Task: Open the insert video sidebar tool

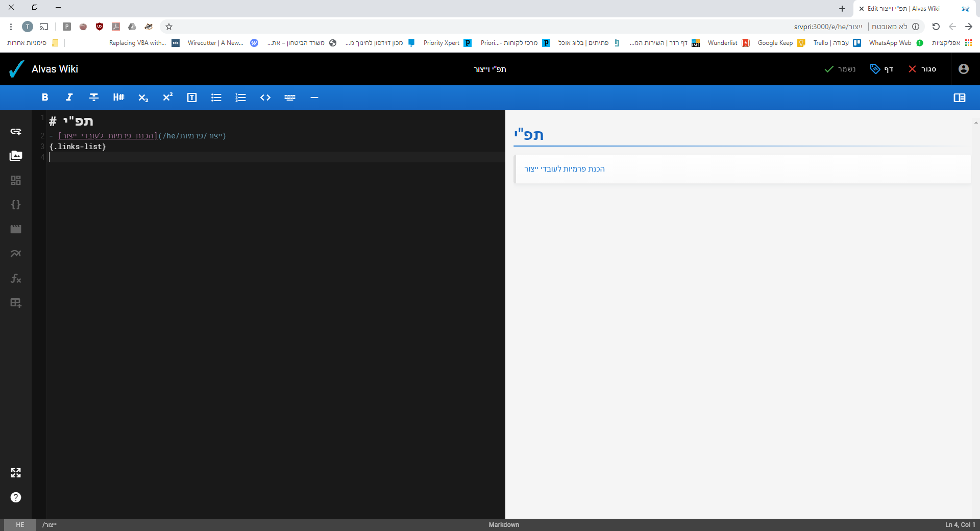Action: coord(16,229)
